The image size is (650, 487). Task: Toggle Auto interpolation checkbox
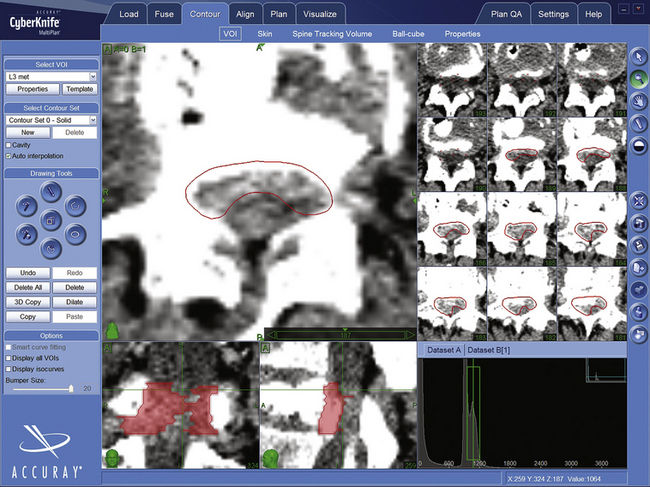pyautogui.click(x=8, y=156)
